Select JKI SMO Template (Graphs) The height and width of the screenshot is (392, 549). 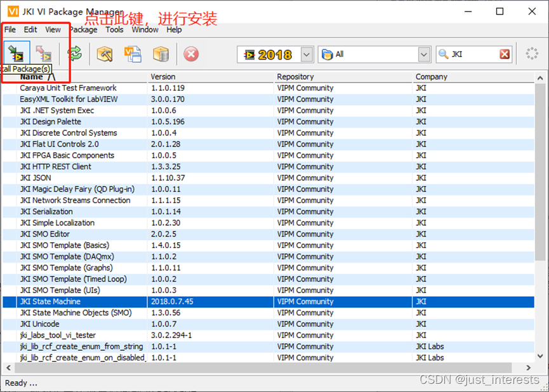(268, 268)
